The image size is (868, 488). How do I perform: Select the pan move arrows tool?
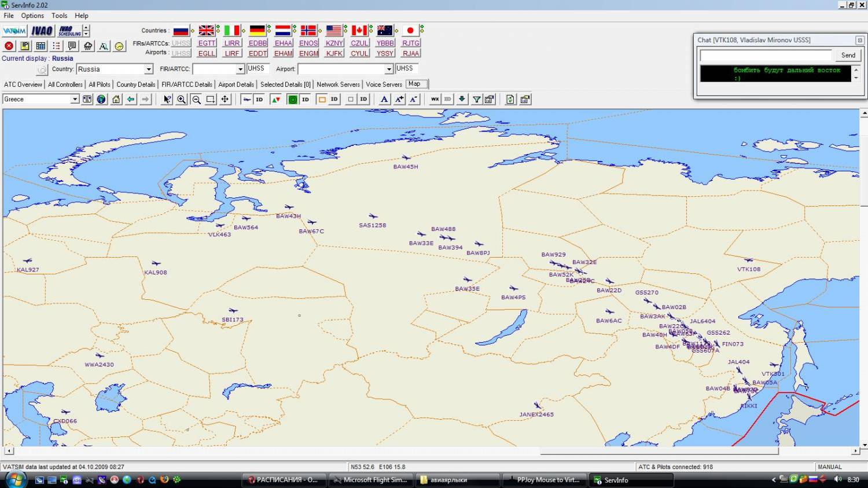225,100
